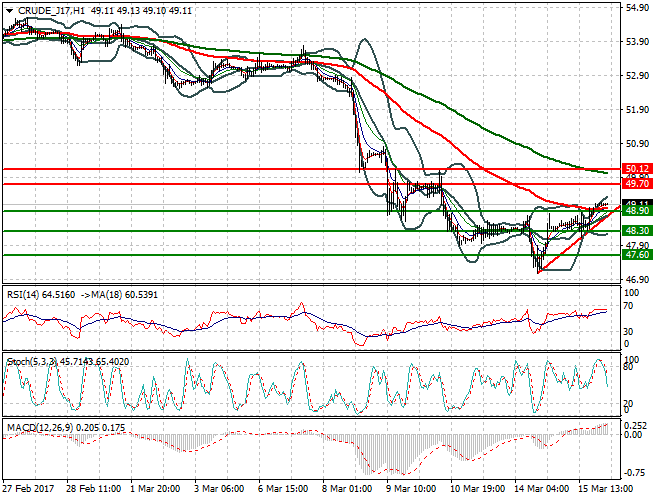Click the green 48.90 price level tag
This screenshot has width=660, height=500.
(637, 211)
